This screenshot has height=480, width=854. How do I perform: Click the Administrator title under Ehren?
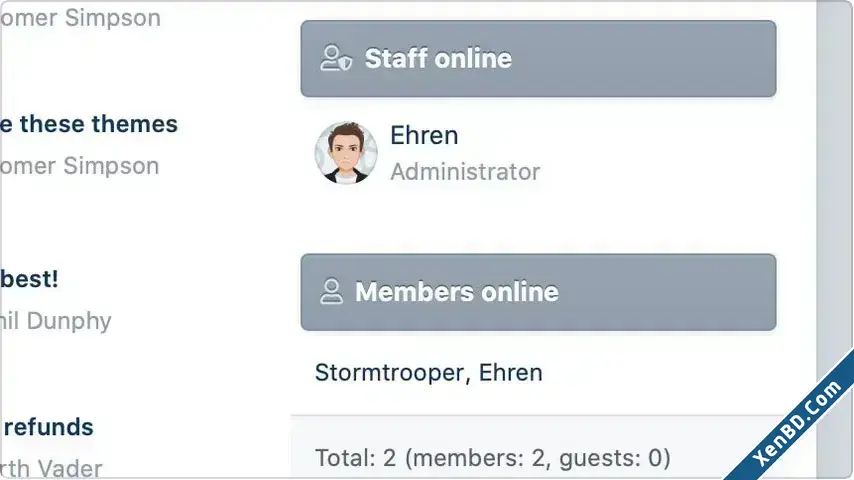coord(465,172)
